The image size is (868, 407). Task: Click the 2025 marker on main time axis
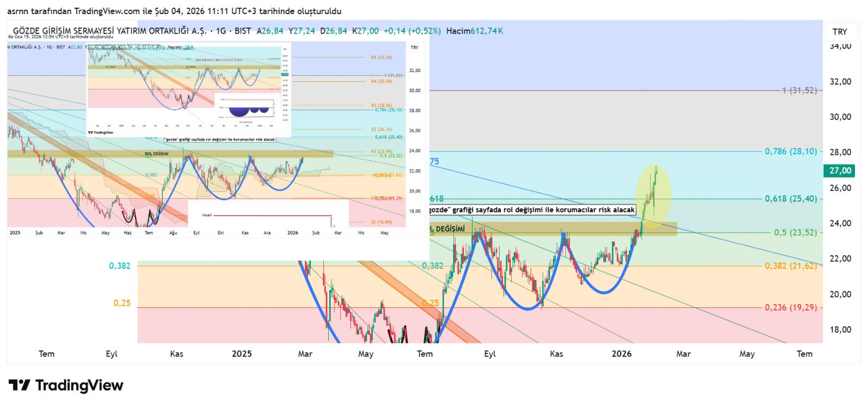tap(241, 354)
